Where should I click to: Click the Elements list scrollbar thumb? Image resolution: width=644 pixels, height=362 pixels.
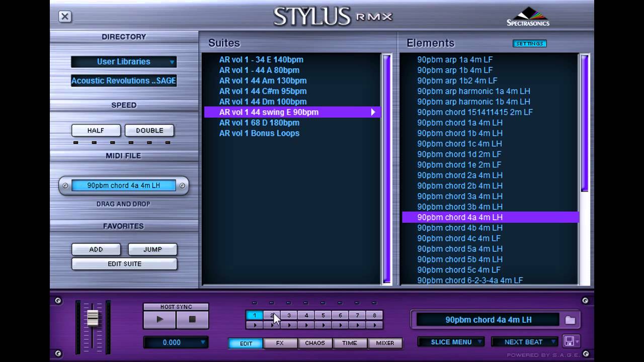585,123
